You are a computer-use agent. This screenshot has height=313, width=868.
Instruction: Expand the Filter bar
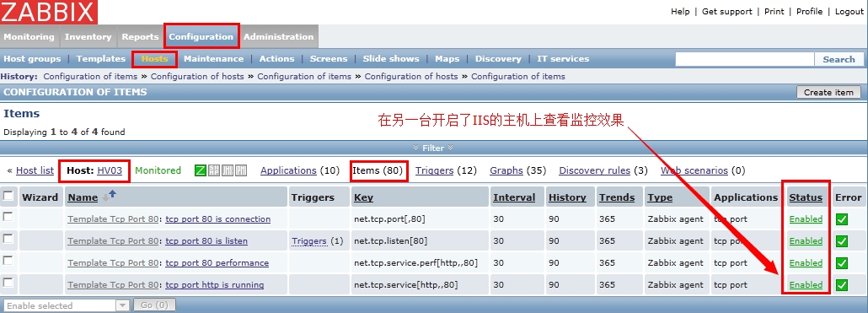click(x=433, y=148)
